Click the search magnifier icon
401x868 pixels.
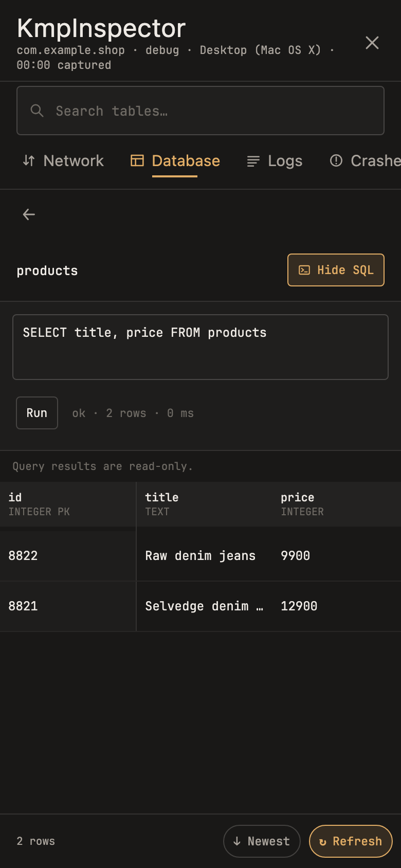tap(37, 111)
